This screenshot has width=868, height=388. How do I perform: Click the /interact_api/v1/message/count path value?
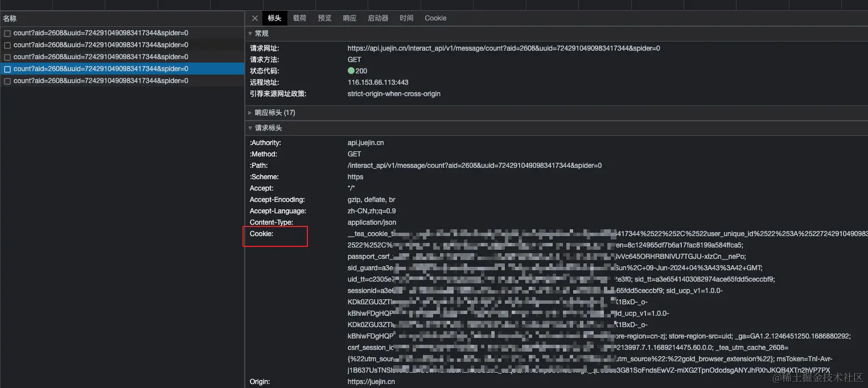point(475,166)
